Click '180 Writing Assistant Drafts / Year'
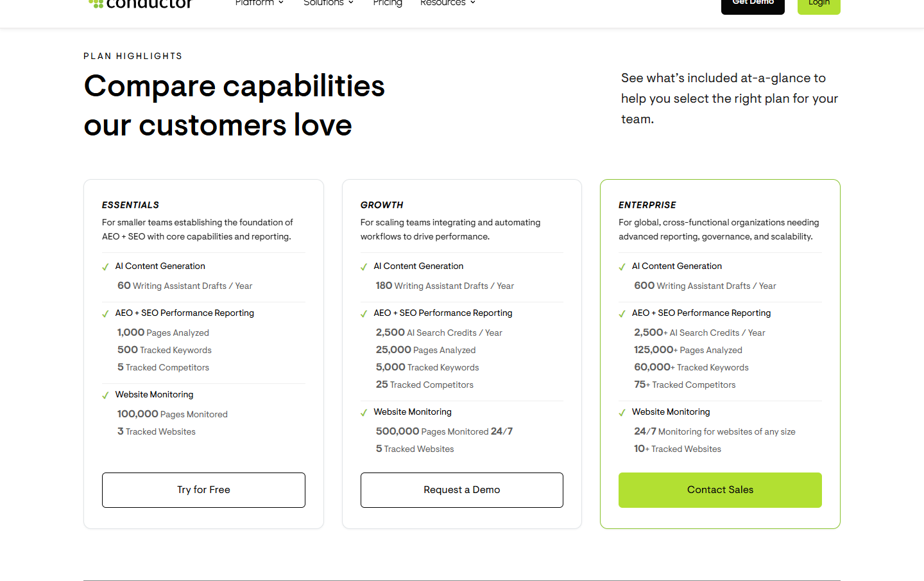Viewport: 924px width, 581px height. pyautogui.click(x=445, y=286)
